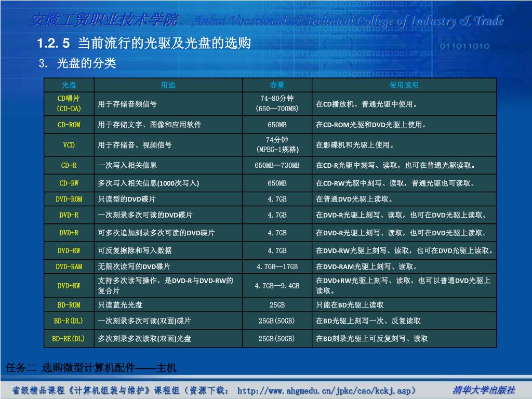The width and height of the screenshot is (532, 399).
Task: Click the 650MB capacity in CD-ROM row
Action: pos(277,125)
